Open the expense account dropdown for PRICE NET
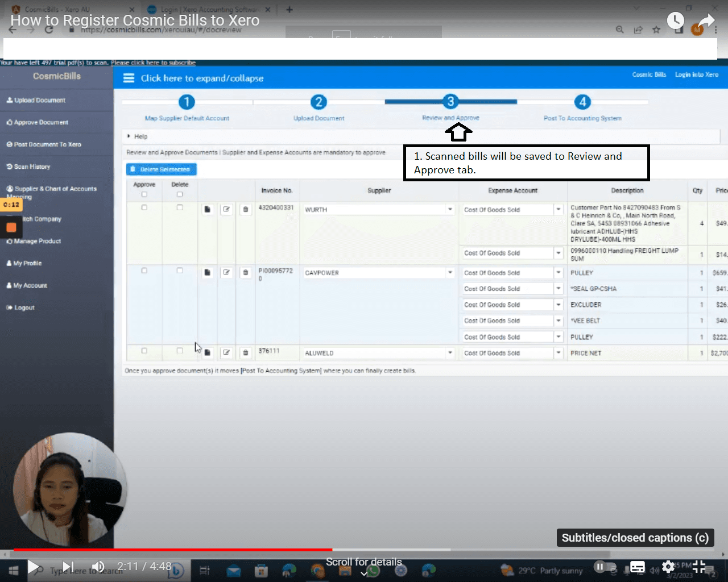Screen dimensions: 728x582 tap(559, 353)
